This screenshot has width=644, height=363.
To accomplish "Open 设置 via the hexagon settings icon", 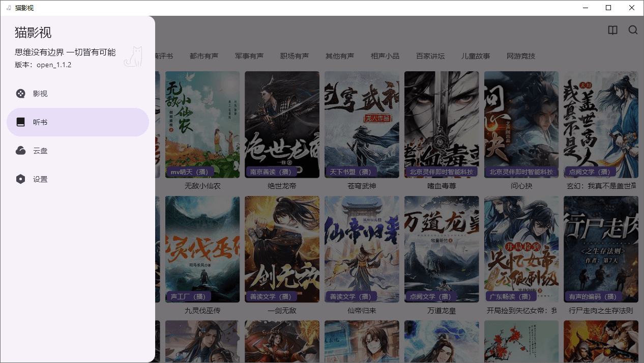I will tap(20, 179).
